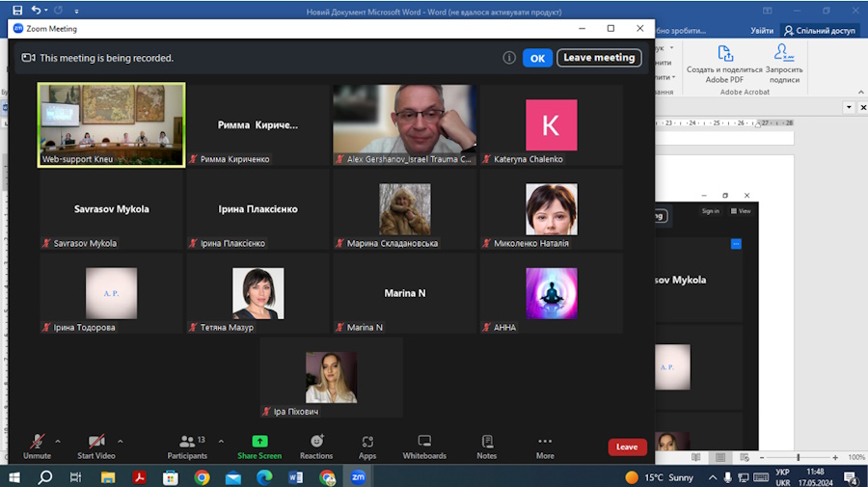The image size is (868, 487).
Task: Open Zoom Apps
Action: pyautogui.click(x=367, y=446)
